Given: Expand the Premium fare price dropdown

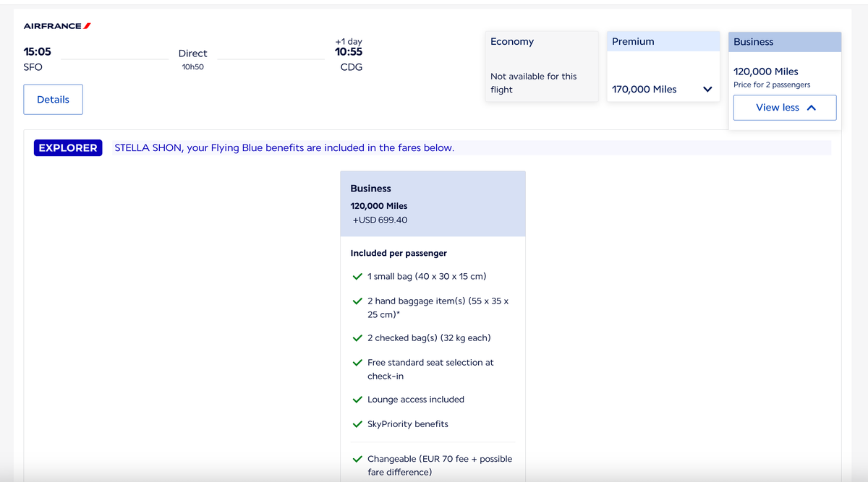Looking at the screenshot, I should pos(707,89).
